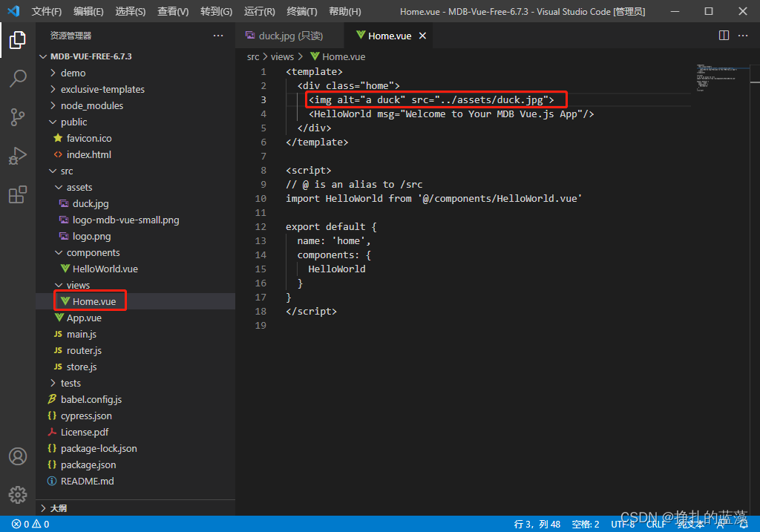Open cypress.json file
Image resolution: width=760 pixels, height=532 pixels.
(86, 416)
